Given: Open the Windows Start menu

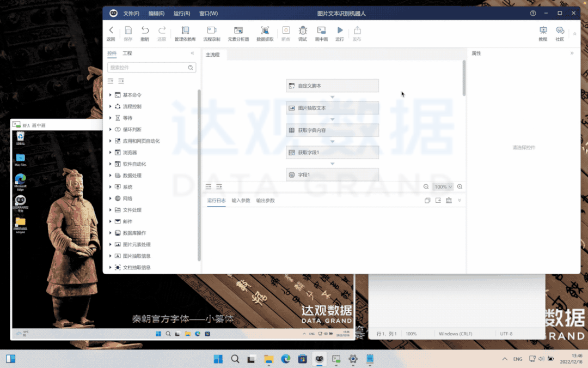Looking at the screenshot, I should tap(218, 359).
